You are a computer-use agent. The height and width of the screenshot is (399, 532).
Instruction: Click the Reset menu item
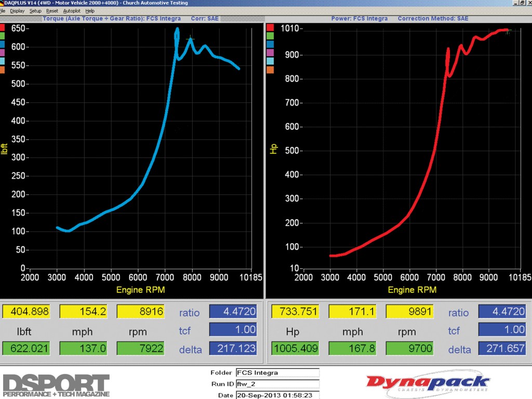[52, 10]
